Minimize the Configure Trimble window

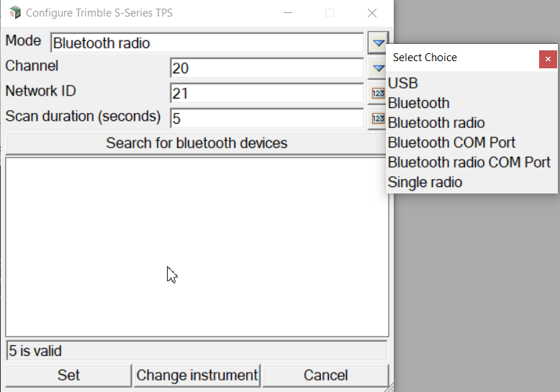(288, 13)
